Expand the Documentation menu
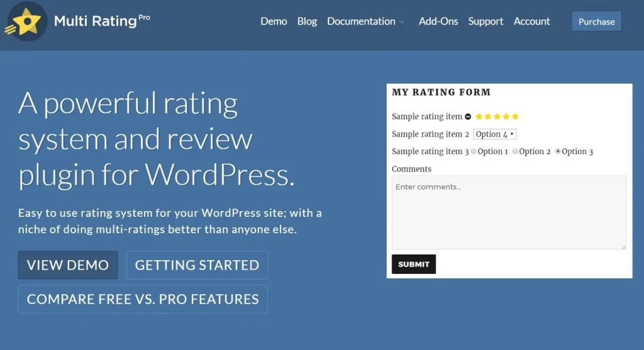Image resolution: width=644 pixels, height=350 pixels. (366, 21)
